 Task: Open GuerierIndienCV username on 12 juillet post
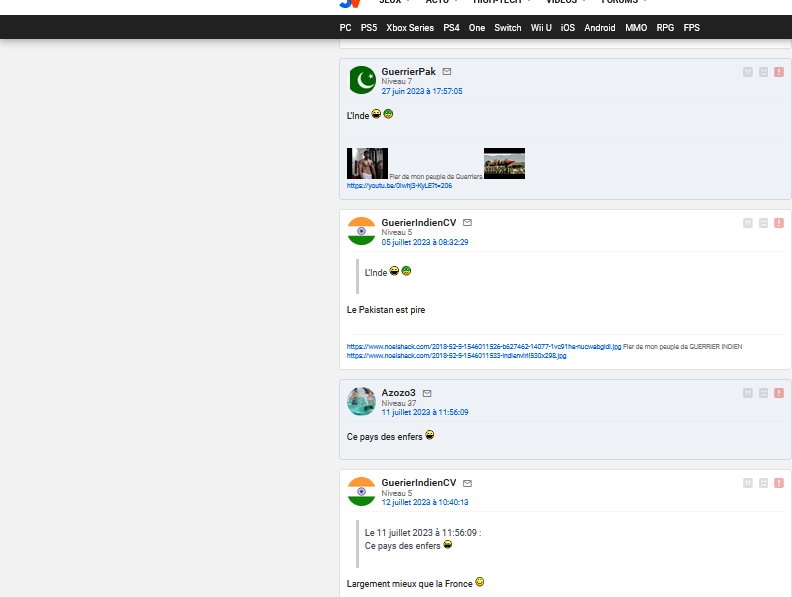(x=419, y=483)
